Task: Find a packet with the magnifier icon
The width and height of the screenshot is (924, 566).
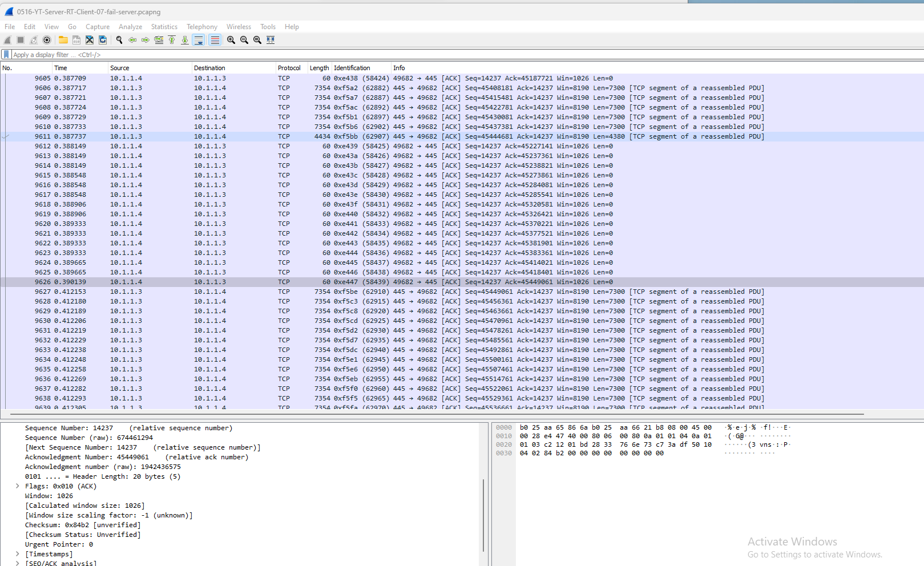Action: point(119,40)
